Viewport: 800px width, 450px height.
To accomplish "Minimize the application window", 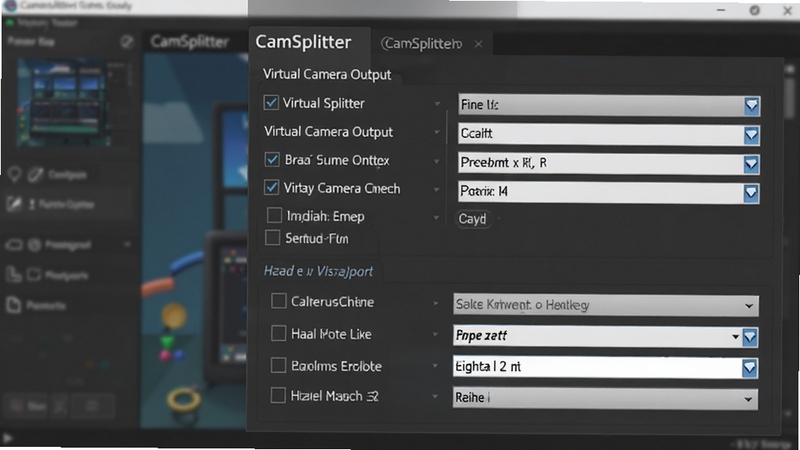I will (x=721, y=10).
